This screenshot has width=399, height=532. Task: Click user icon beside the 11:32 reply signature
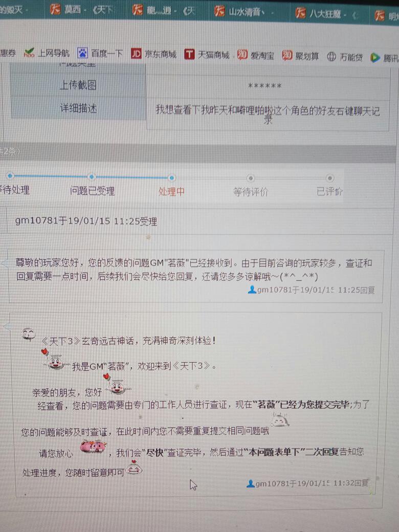click(251, 483)
